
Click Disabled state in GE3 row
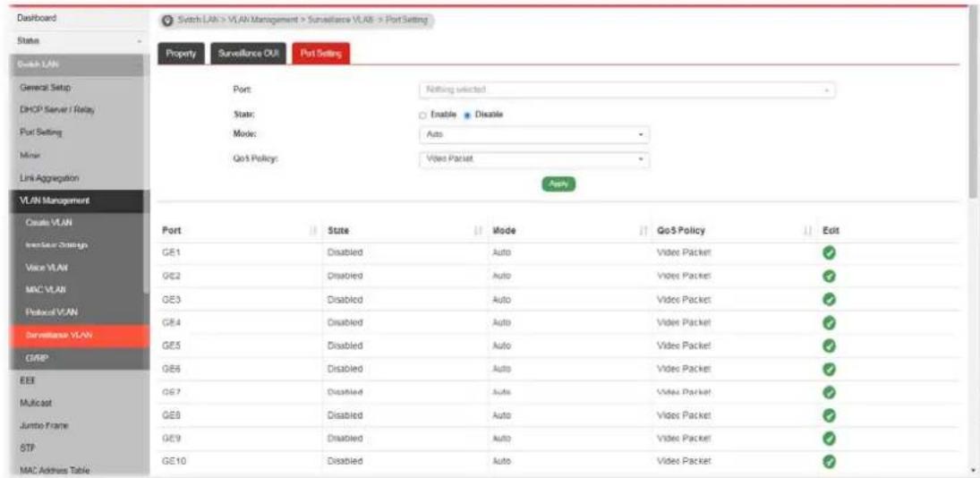tap(345, 299)
